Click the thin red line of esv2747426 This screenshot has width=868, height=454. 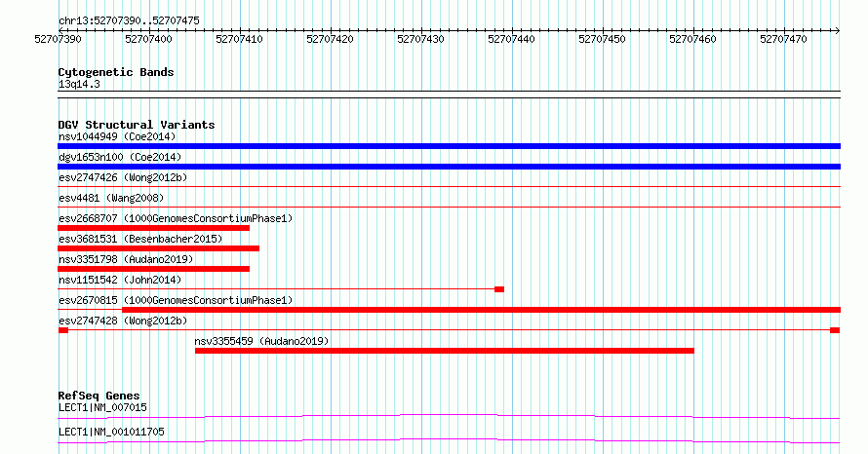tap(449, 187)
